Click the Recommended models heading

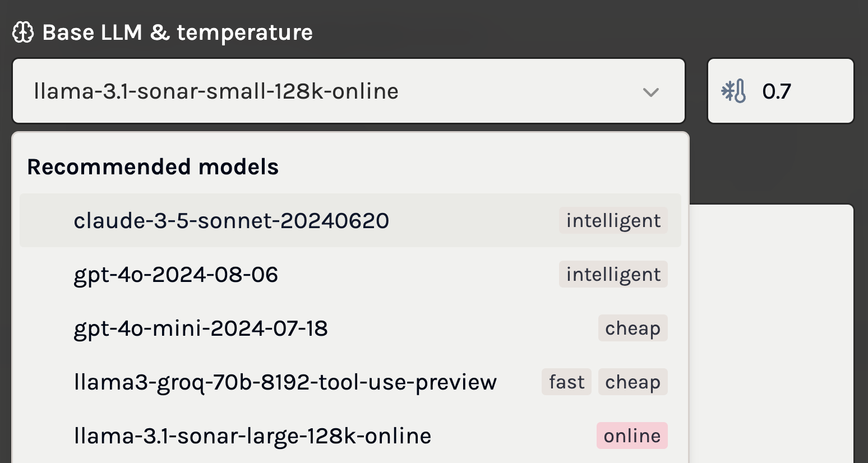click(153, 167)
